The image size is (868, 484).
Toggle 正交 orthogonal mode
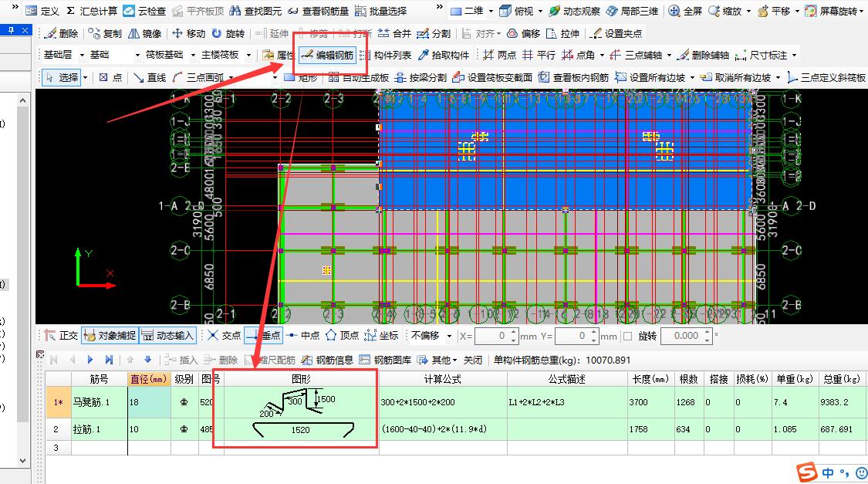click(62, 335)
